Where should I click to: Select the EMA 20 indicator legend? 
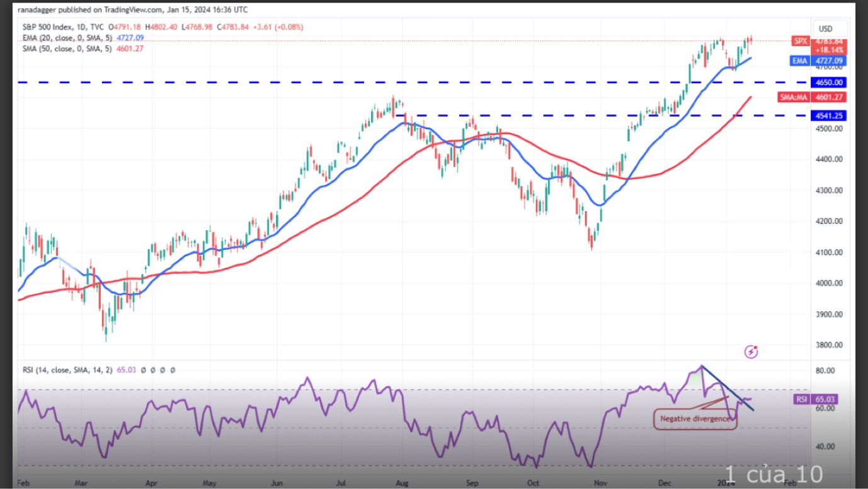click(x=64, y=38)
